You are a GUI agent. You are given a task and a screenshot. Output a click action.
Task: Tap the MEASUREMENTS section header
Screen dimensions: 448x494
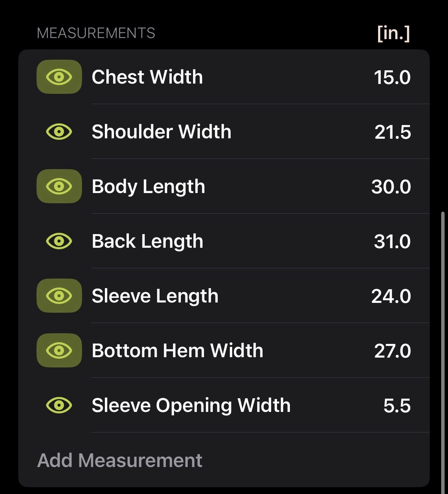[x=96, y=33]
